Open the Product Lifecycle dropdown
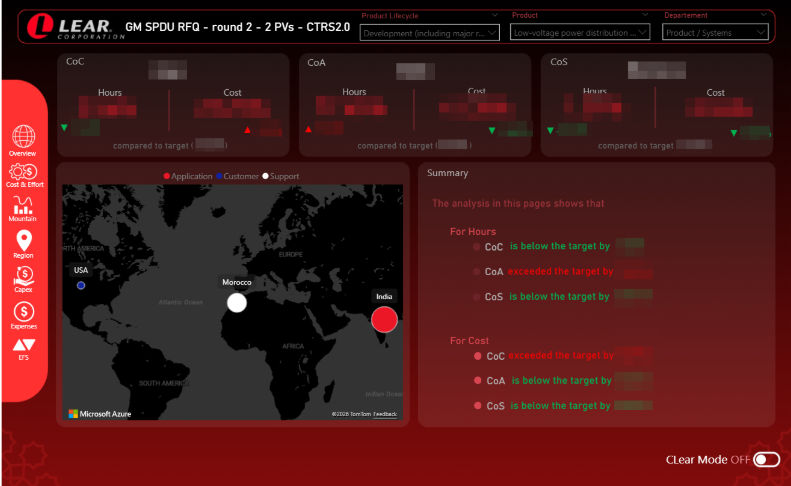791x486 pixels. [429, 33]
